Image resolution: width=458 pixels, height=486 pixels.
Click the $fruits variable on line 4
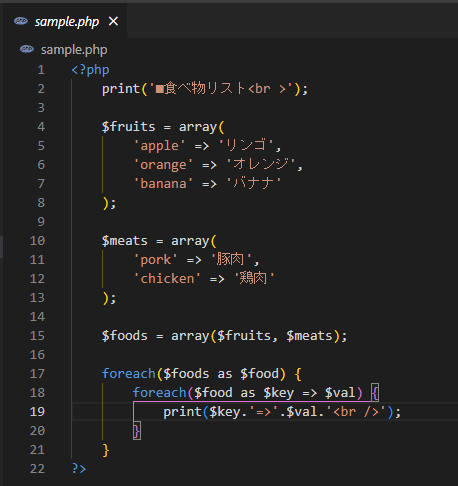[129, 127]
